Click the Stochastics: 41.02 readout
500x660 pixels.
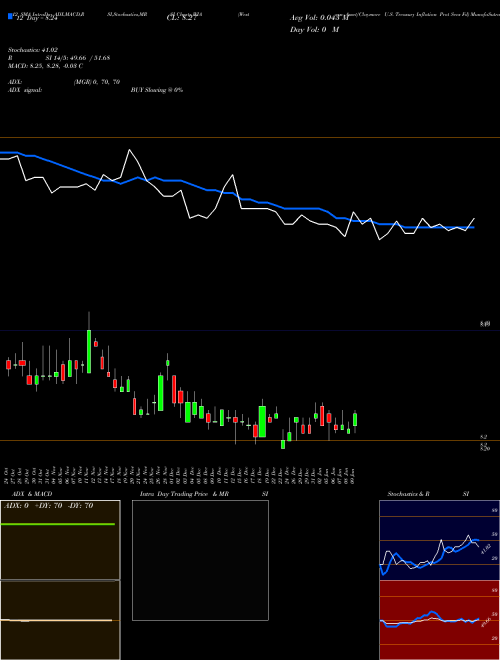33,50
